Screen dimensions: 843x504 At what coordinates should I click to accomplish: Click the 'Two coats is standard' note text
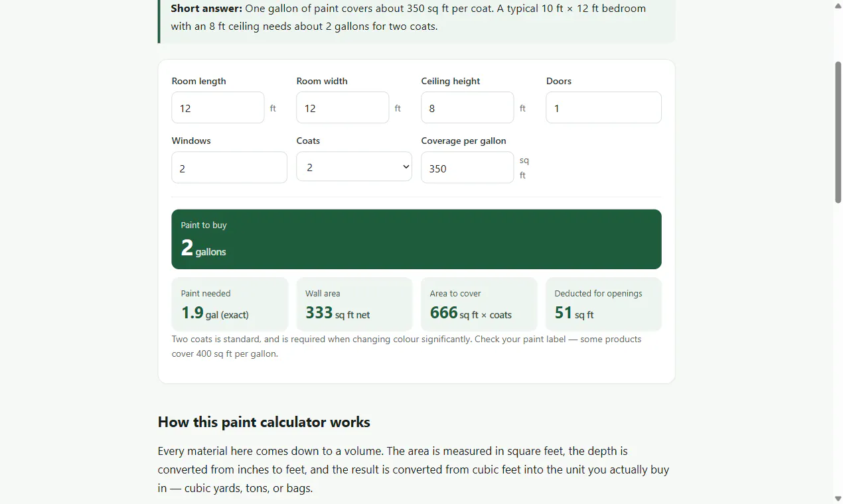click(x=406, y=346)
